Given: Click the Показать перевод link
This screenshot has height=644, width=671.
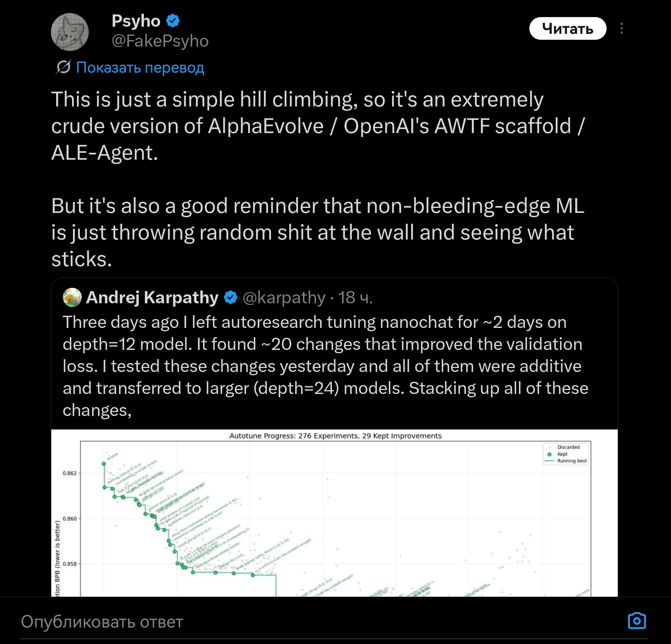Looking at the screenshot, I should click(140, 67).
